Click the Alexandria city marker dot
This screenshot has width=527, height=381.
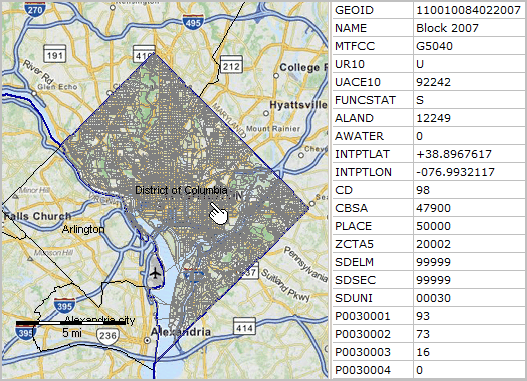tap(147, 340)
